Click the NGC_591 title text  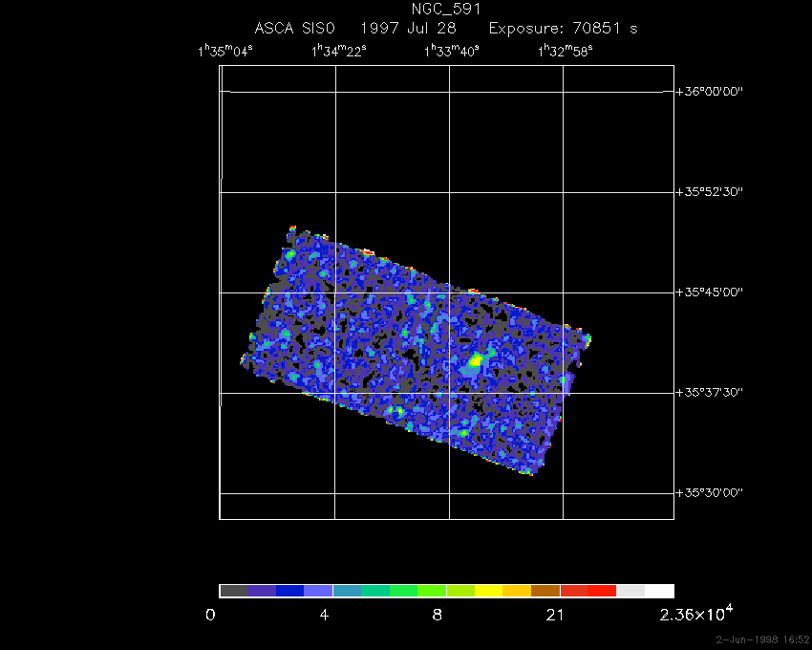(446, 10)
